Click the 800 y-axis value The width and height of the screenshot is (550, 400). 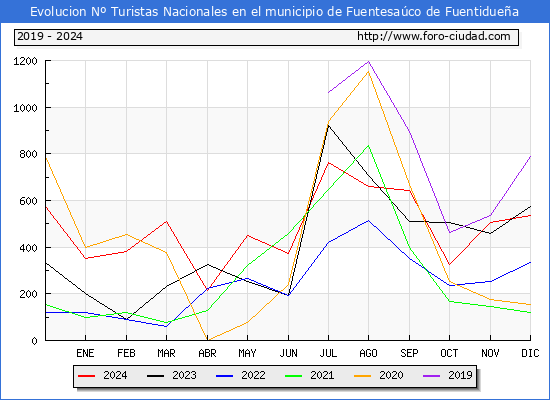(x=28, y=154)
